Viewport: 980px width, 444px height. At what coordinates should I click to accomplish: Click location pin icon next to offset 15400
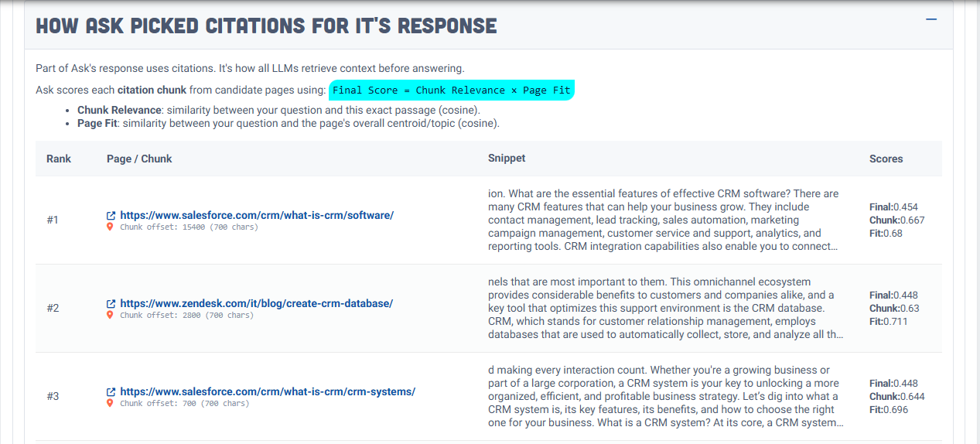point(111,227)
